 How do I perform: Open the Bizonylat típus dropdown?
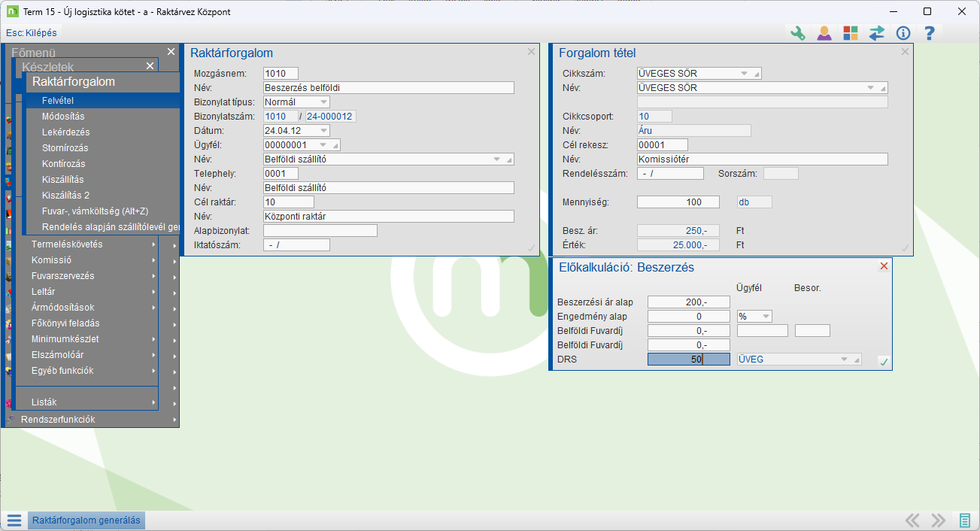[x=323, y=102]
